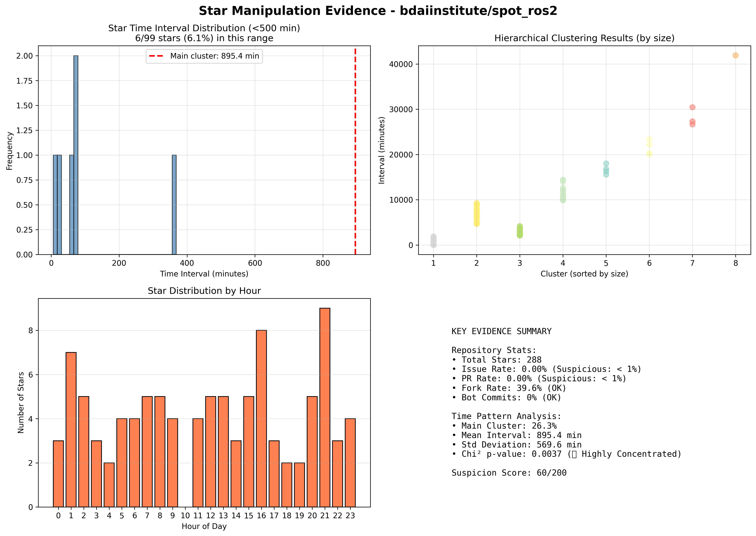Click the bar for hour 12

pos(210,451)
